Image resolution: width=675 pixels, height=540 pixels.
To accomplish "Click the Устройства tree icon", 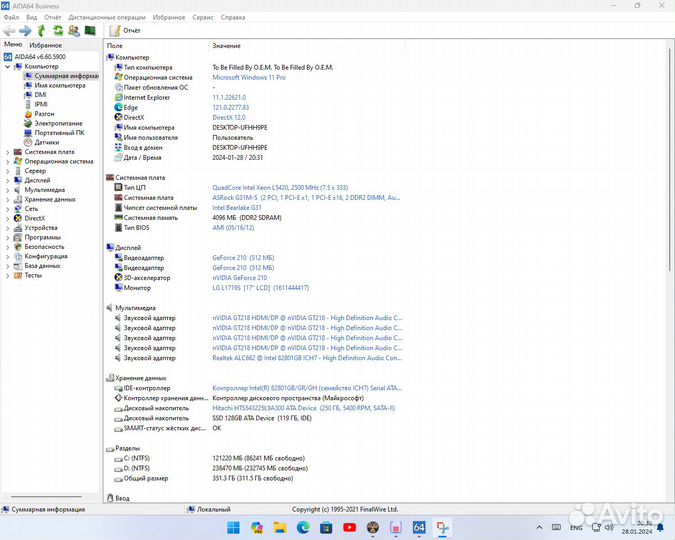I will 18,228.
